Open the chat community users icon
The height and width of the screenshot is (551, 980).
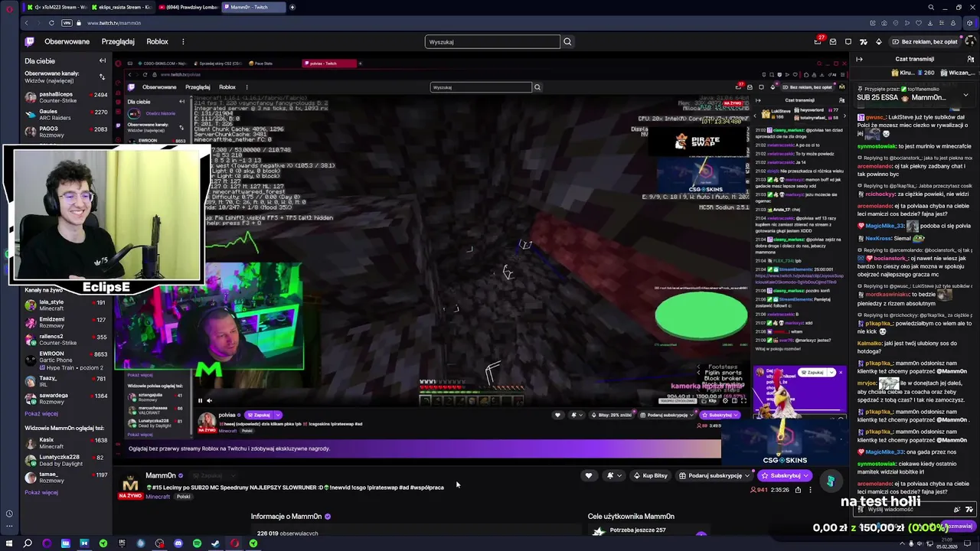pyautogui.click(x=971, y=59)
